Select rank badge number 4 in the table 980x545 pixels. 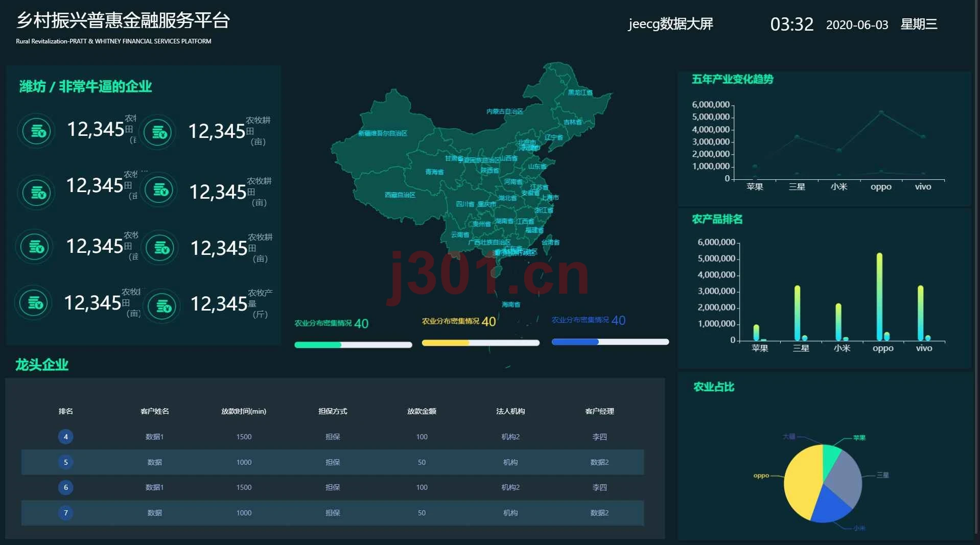(x=65, y=437)
